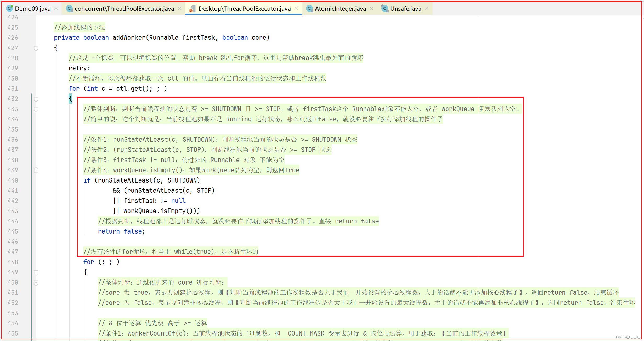Viewport: 644px width, 341px height.
Task: Click the AtomicInteger.java class icon
Action: (x=309, y=9)
